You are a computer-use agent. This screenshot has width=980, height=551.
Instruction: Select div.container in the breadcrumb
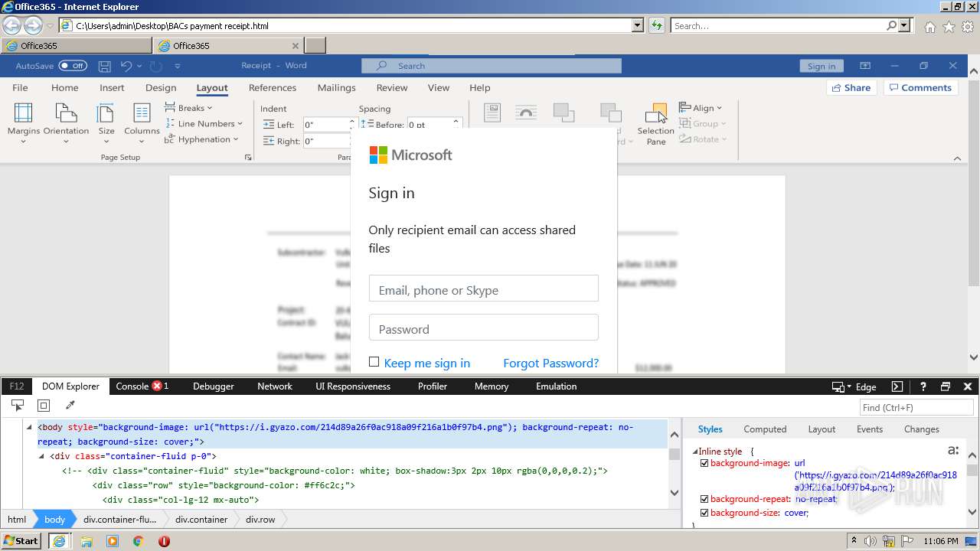click(201, 519)
